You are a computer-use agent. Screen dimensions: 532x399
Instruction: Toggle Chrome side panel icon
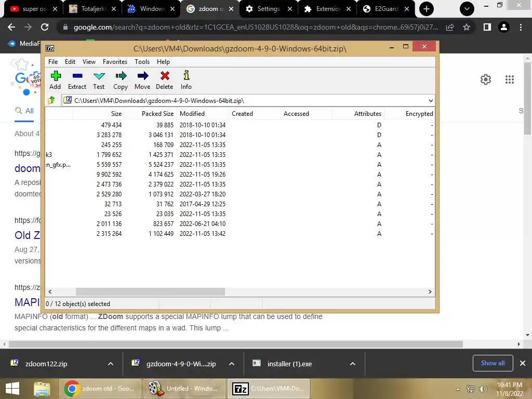(487, 27)
